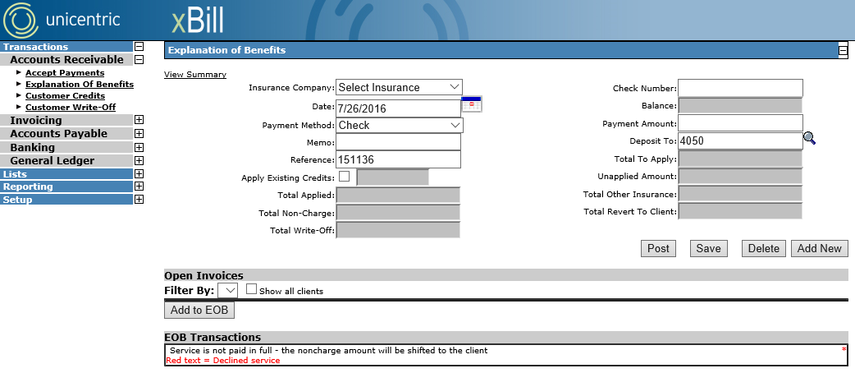Click into the Date input field
The width and height of the screenshot is (855, 373).
coord(398,108)
